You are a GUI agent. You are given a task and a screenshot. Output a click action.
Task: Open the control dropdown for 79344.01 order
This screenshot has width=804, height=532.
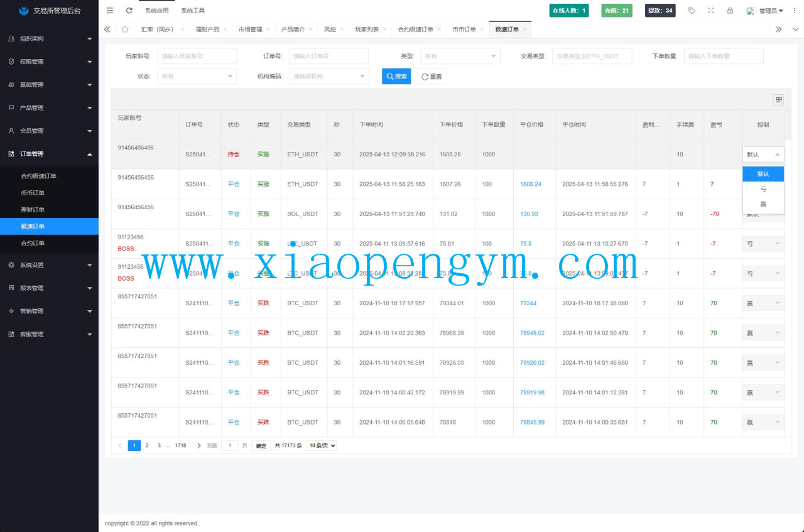tap(763, 303)
